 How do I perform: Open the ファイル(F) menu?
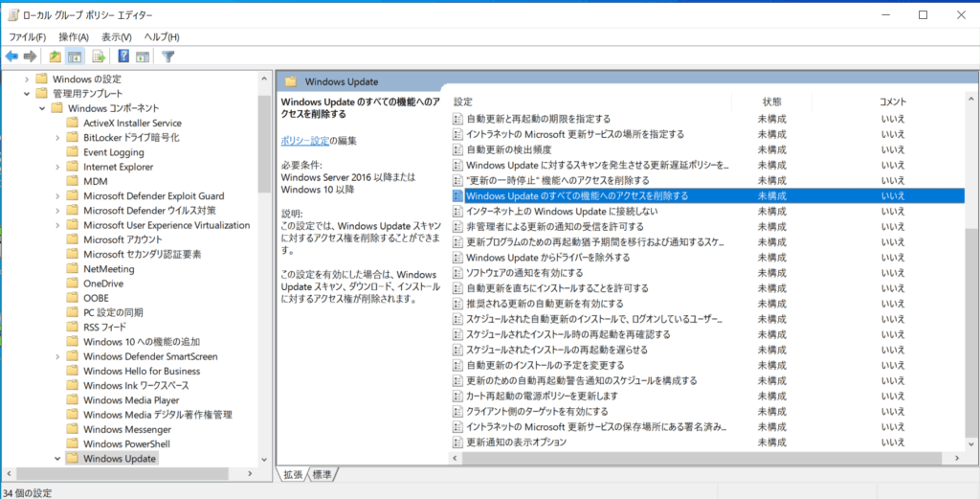(28, 36)
